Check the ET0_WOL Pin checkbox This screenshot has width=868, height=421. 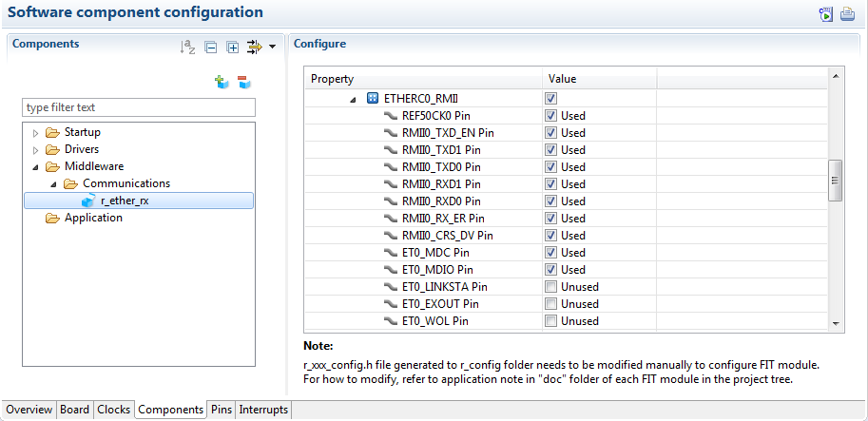(550, 321)
